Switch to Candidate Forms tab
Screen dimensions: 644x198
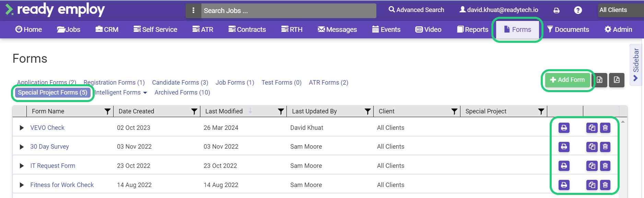[x=180, y=83]
